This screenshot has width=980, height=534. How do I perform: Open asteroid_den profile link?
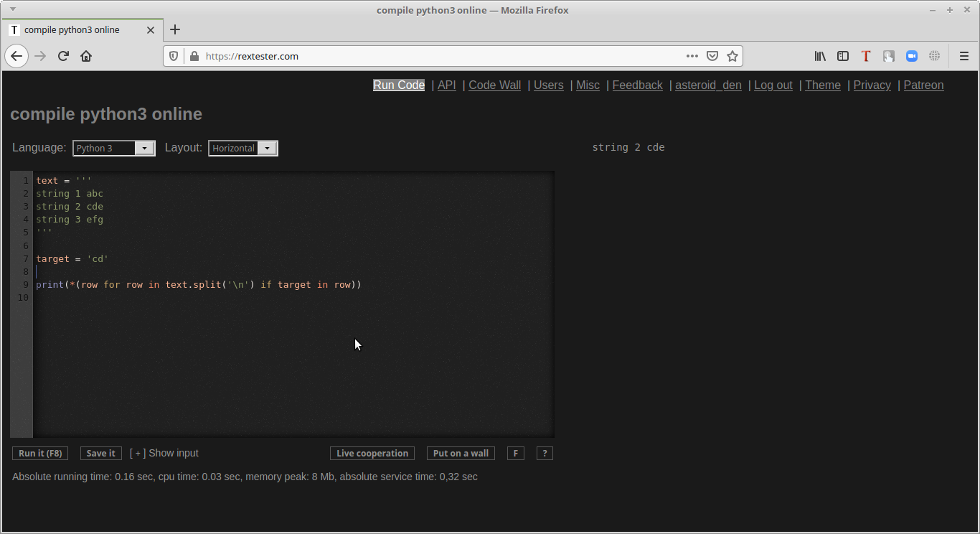[x=708, y=85]
